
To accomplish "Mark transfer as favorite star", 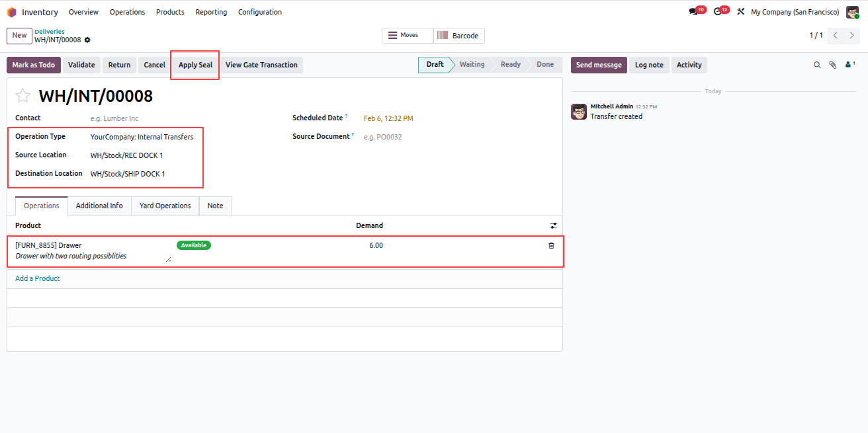I will pyautogui.click(x=23, y=96).
